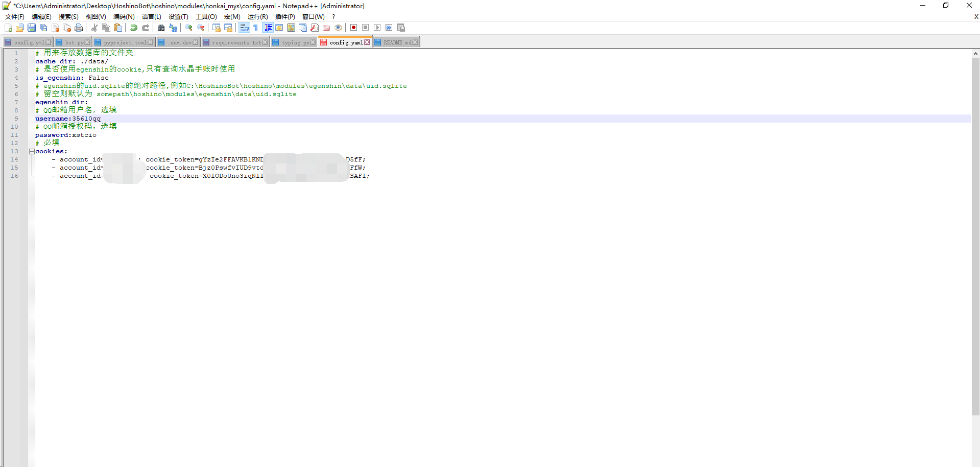Close the typing.py tab
Viewport: 980px width, 467px height.
[312, 42]
